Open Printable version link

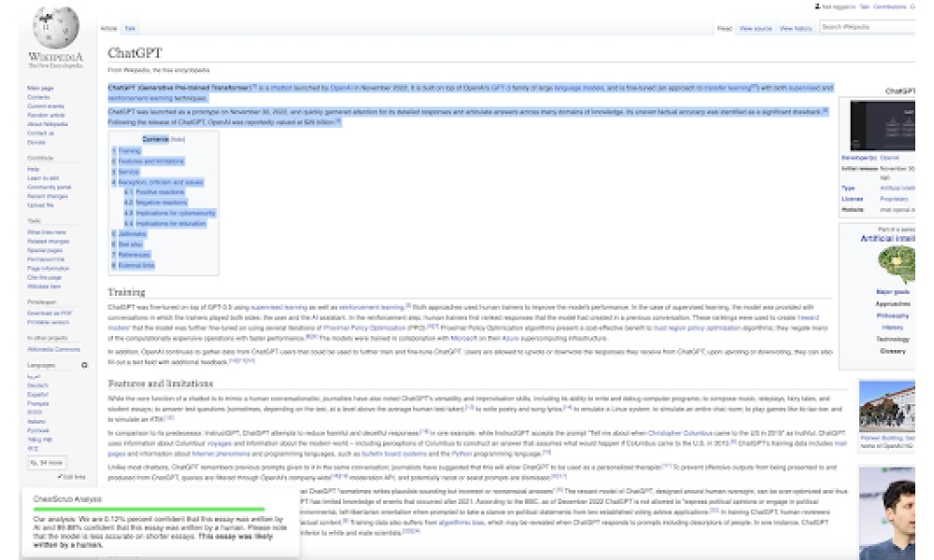pyautogui.click(x=49, y=322)
